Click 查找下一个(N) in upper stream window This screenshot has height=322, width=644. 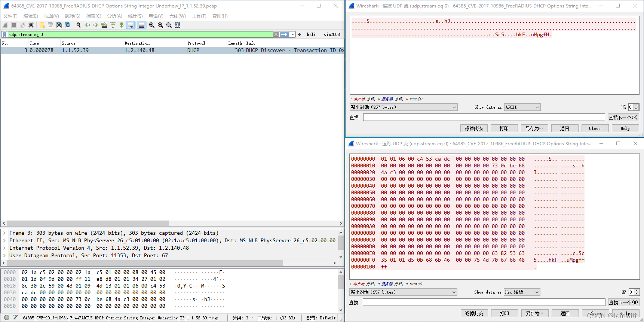623,118
